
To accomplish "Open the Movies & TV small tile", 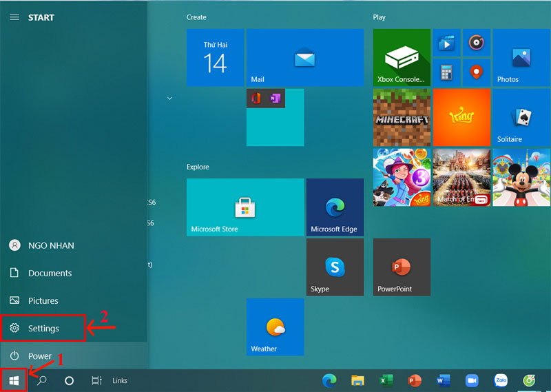I will 446,43.
